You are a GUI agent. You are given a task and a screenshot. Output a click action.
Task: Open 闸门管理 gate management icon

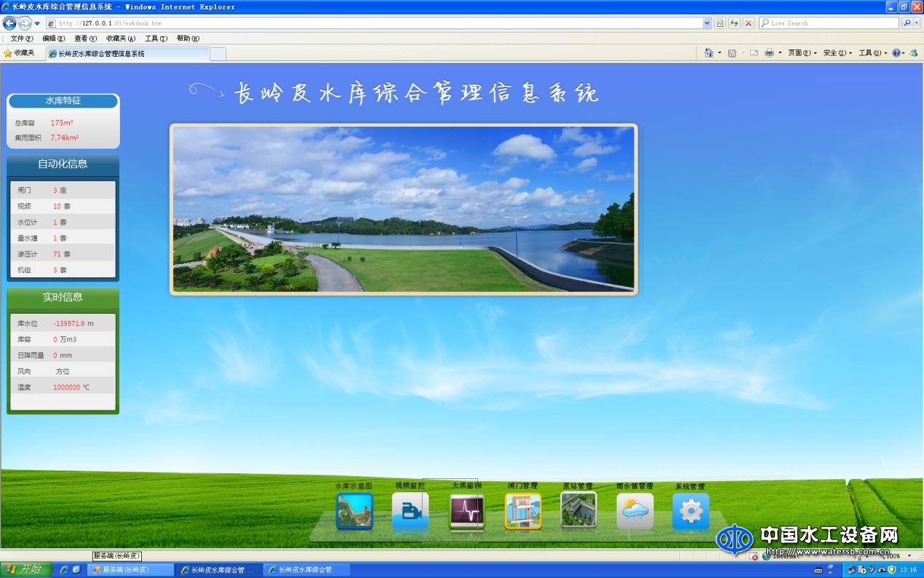pyautogui.click(x=522, y=511)
